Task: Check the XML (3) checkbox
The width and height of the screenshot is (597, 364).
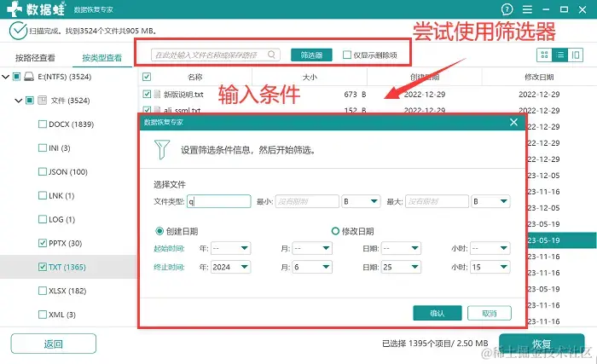Action: (43, 315)
